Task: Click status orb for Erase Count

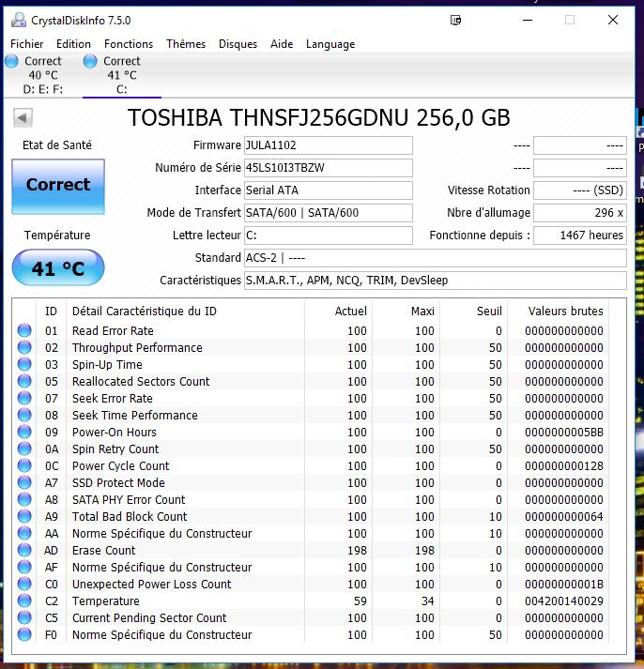Action: coord(24,550)
